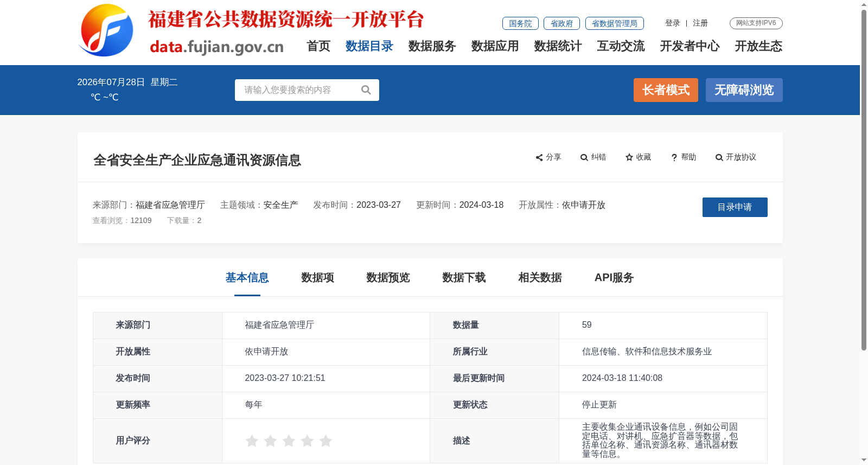The height and width of the screenshot is (465, 868).
Task: Open 数据统计 navigation item
Action: pos(558,46)
